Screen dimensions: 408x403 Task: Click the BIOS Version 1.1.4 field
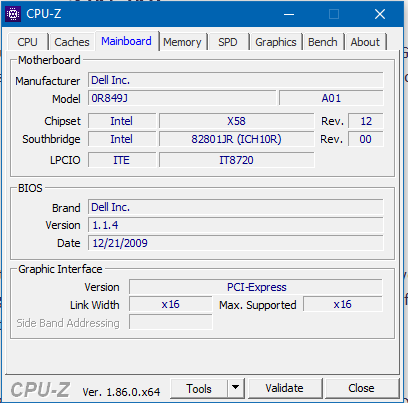click(236, 225)
